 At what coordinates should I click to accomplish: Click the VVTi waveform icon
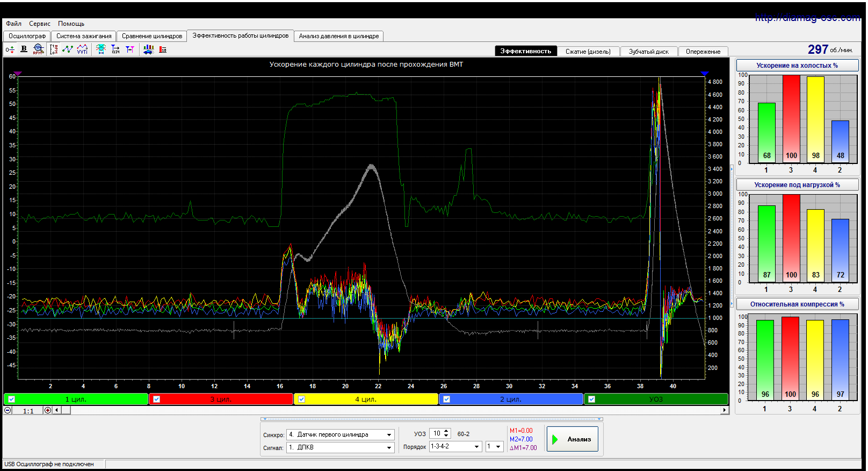(82, 49)
